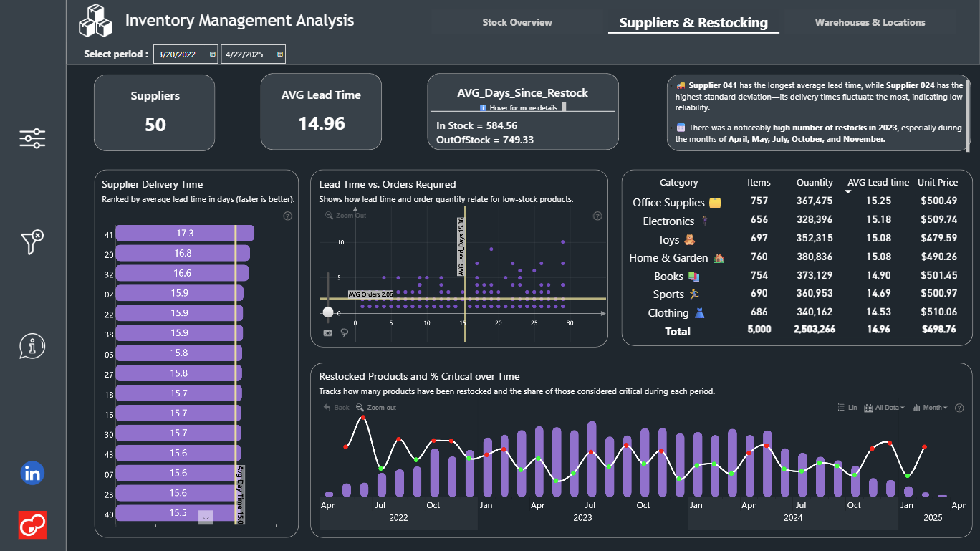Viewport: 980px width, 551px height.
Task: Open the info speech bubble icon
Action: pyautogui.click(x=32, y=346)
